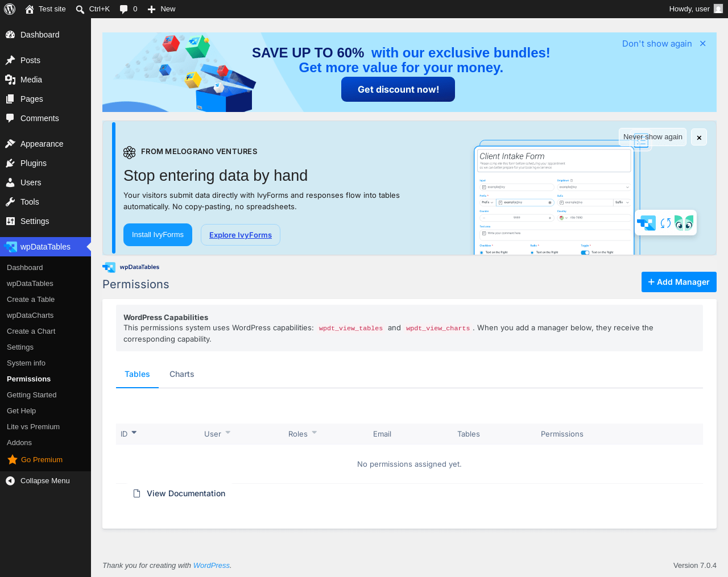This screenshot has height=577, width=728.
Task: Follow the WordPress footer link
Action: click(212, 566)
